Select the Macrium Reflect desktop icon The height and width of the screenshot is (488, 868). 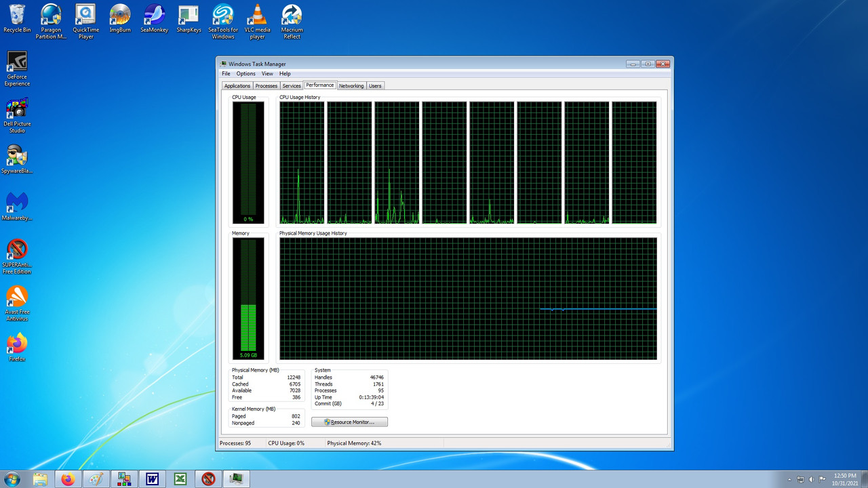click(x=292, y=21)
